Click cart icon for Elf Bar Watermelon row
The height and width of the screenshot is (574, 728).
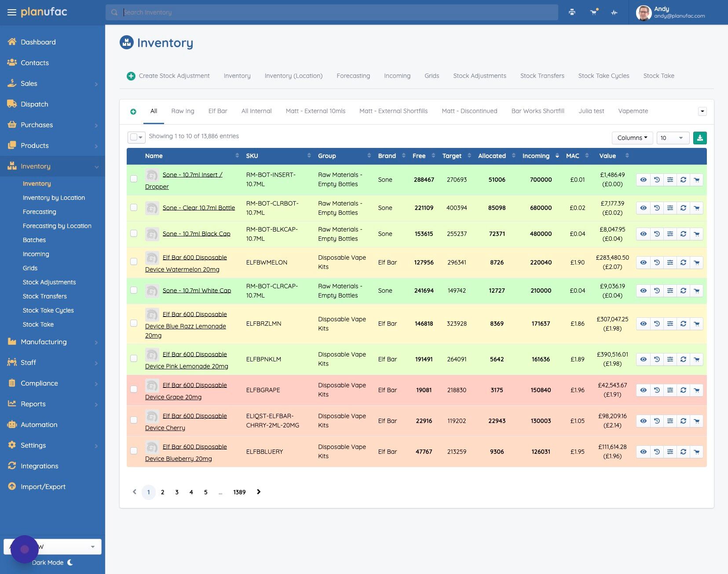(696, 262)
